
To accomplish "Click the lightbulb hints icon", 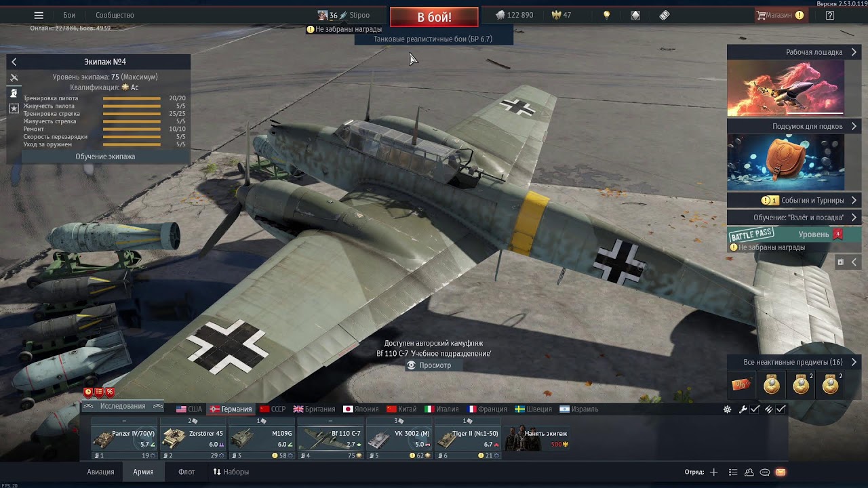I will coord(607,15).
